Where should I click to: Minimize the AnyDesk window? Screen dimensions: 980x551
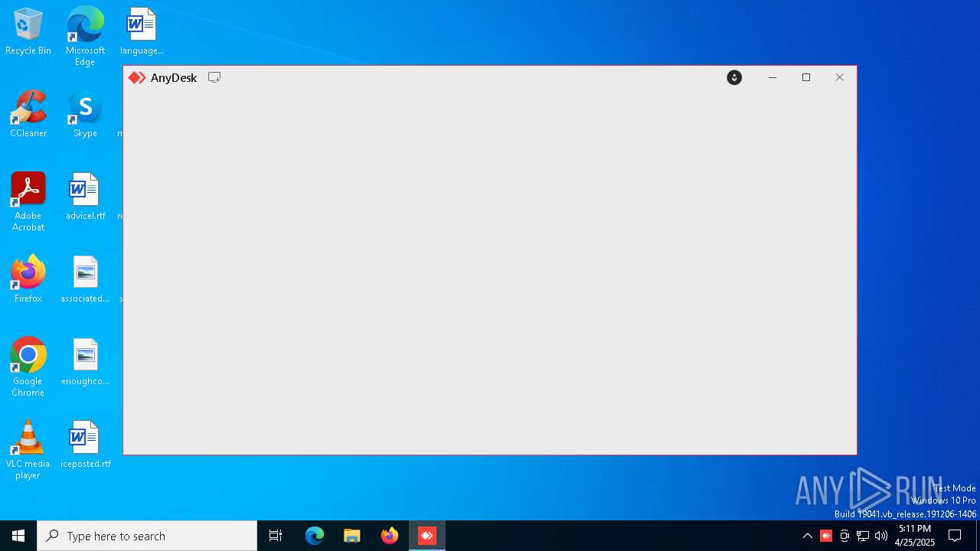tap(773, 77)
